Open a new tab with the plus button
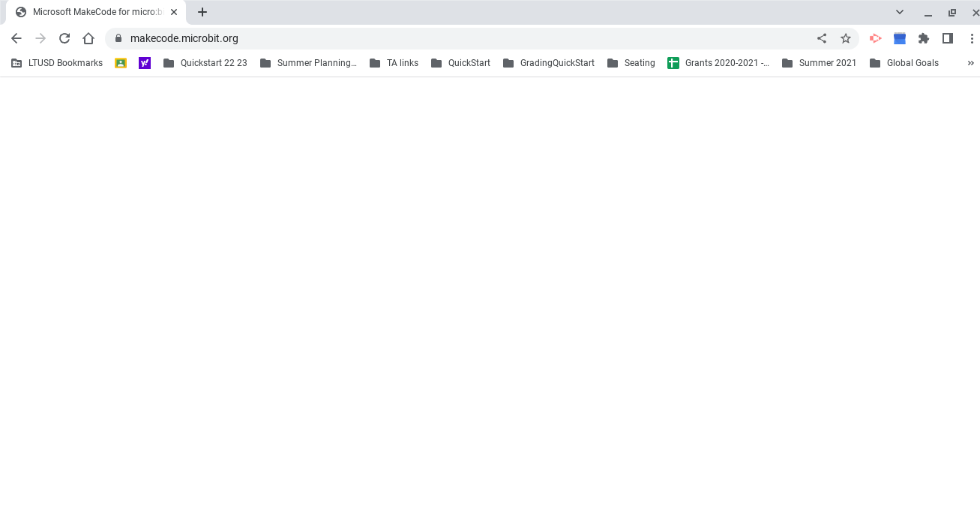 coord(202,12)
